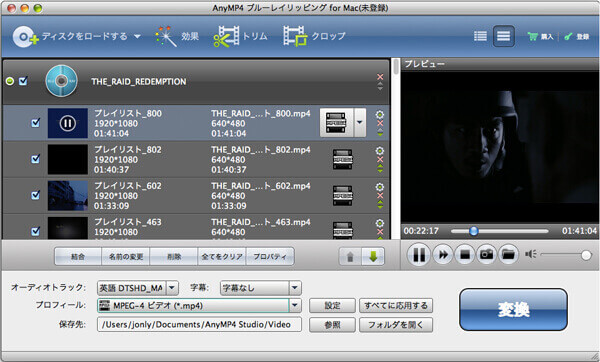
Task: Move selected item up with arrow button
Action: click(350, 256)
